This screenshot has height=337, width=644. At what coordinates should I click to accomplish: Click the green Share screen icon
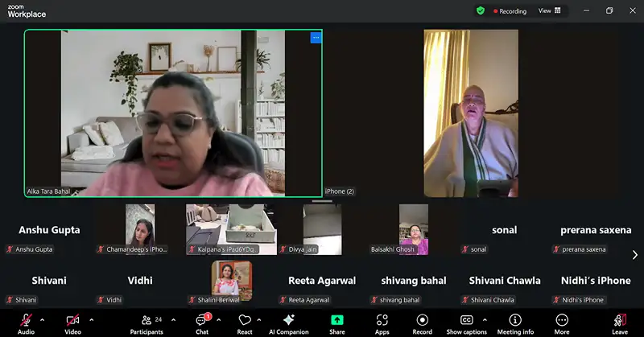pyautogui.click(x=337, y=320)
